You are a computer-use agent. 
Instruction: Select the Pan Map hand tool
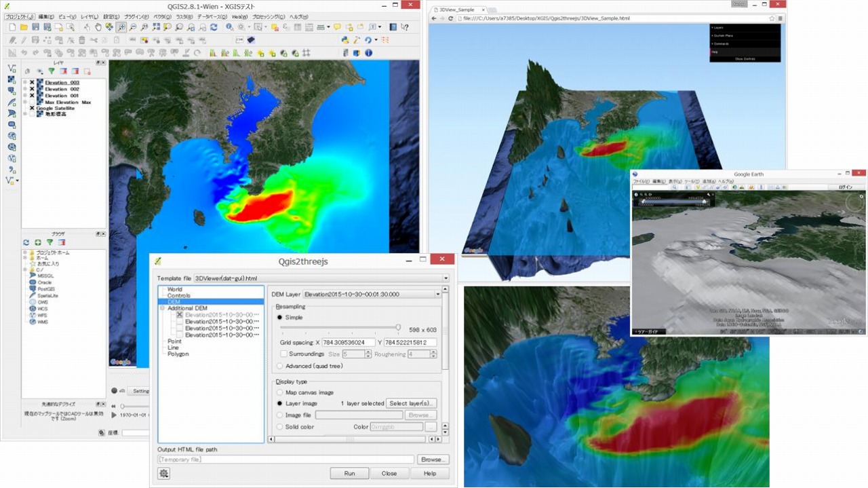coord(98,27)
